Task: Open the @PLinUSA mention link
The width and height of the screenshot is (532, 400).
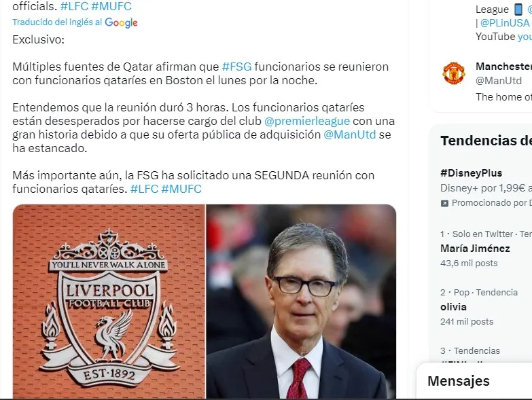Action: (x=505, y=22)
